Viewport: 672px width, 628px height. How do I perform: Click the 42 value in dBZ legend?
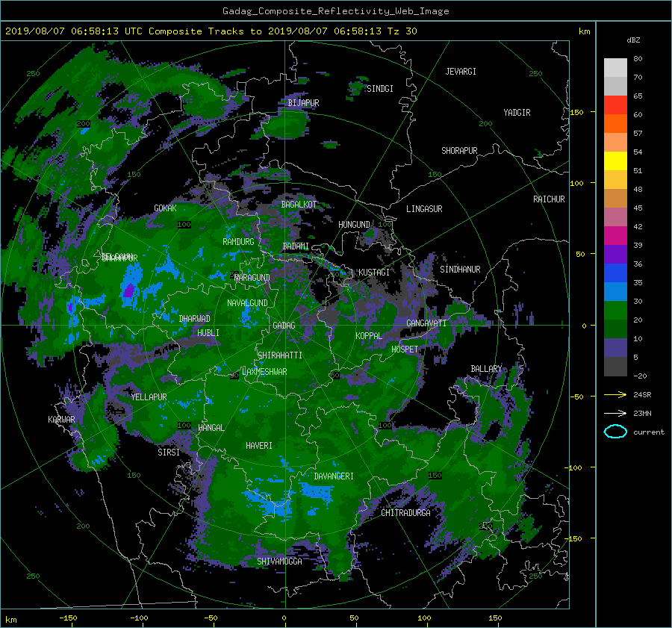[638, 227]
